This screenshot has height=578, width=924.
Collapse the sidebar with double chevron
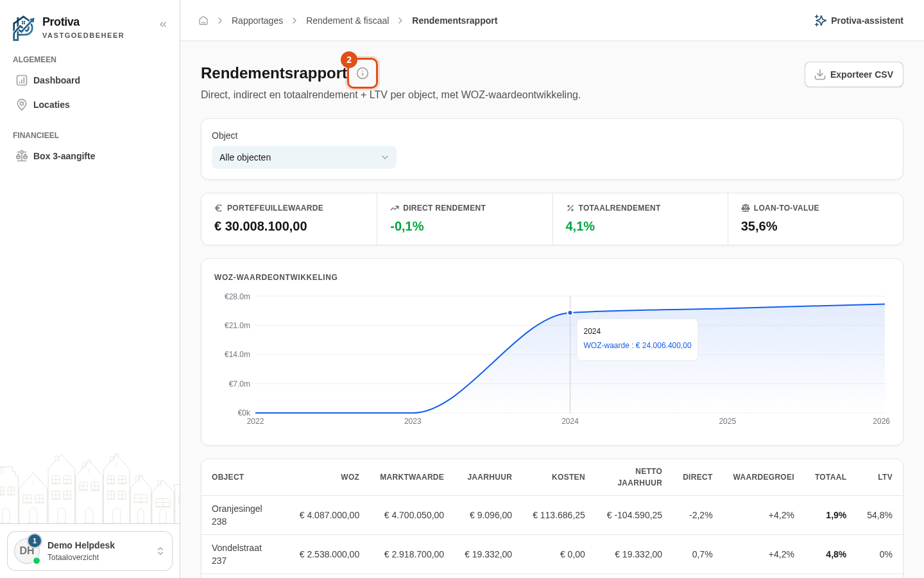[163, 24]
